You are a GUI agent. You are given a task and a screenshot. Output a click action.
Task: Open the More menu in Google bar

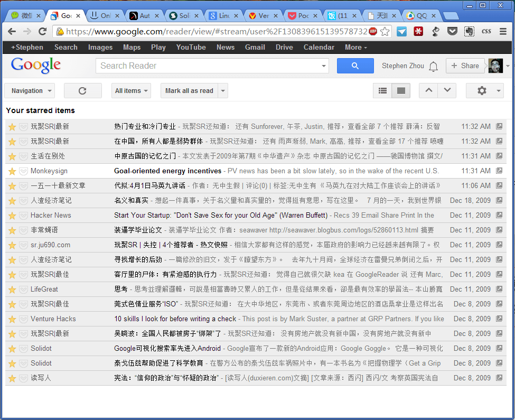click(355, 48)
